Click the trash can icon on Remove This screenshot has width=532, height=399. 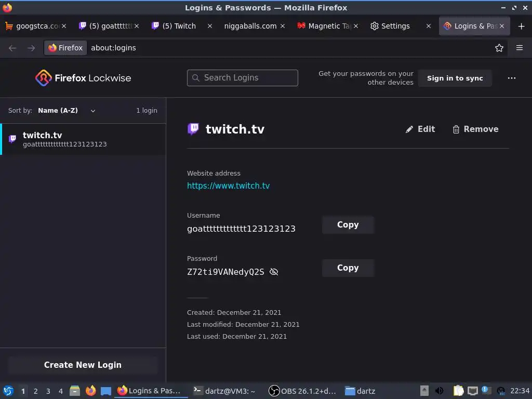click(456, 129)
